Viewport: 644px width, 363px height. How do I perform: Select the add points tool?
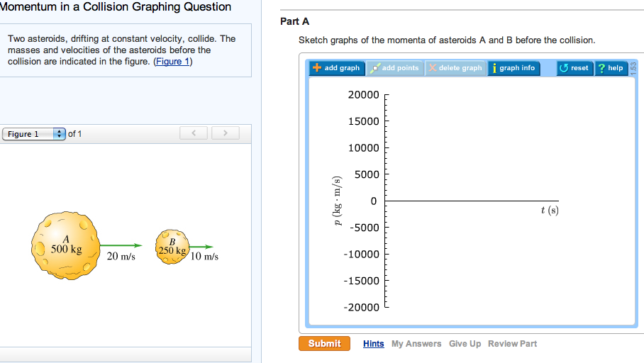[396, 68]
